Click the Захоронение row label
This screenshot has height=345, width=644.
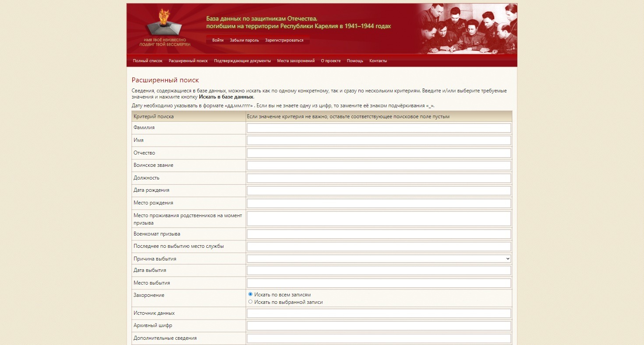[x=149, y=295]
